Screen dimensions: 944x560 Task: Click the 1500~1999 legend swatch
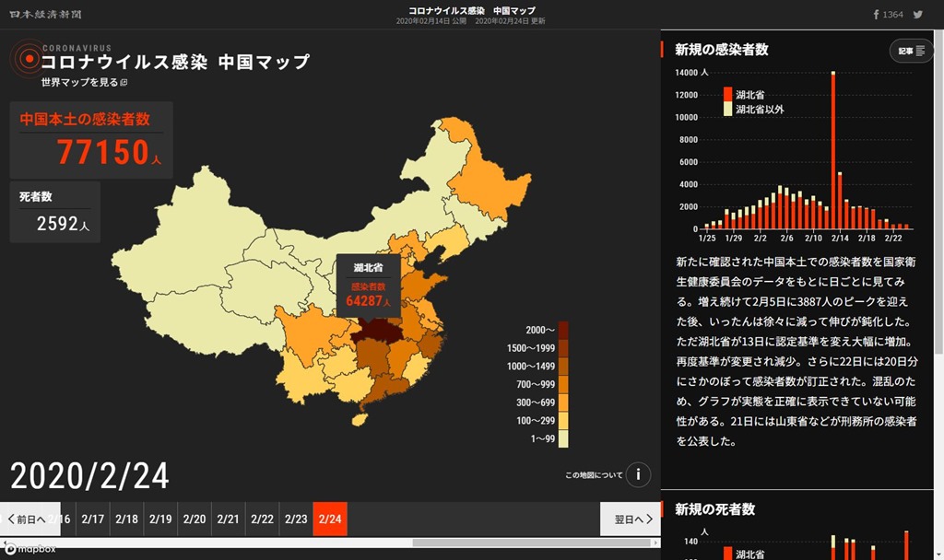563,348
